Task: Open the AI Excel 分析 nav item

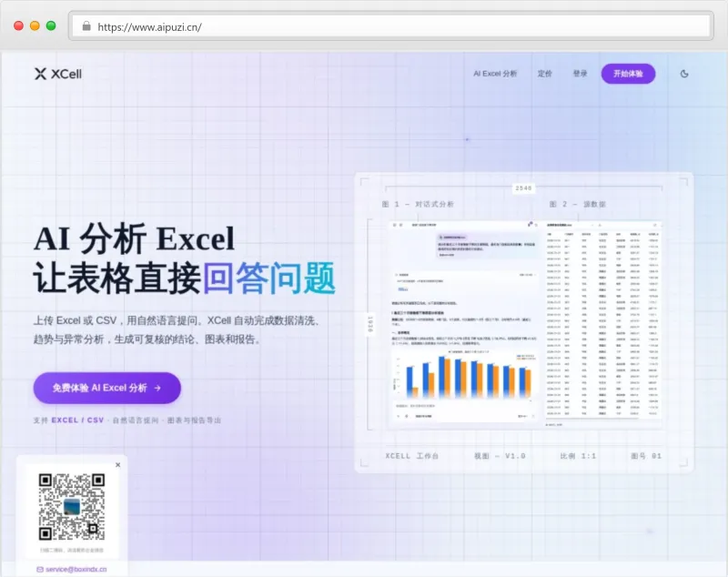Action: (495, 74)
